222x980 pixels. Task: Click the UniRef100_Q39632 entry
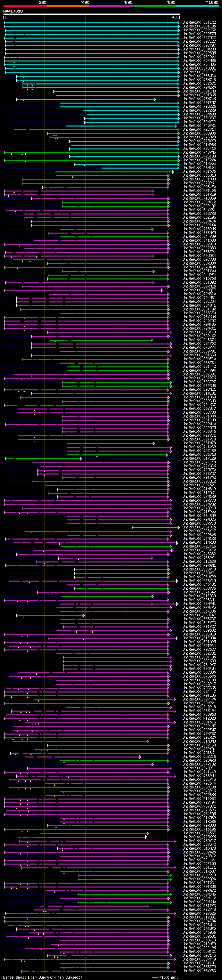[199, 630]
